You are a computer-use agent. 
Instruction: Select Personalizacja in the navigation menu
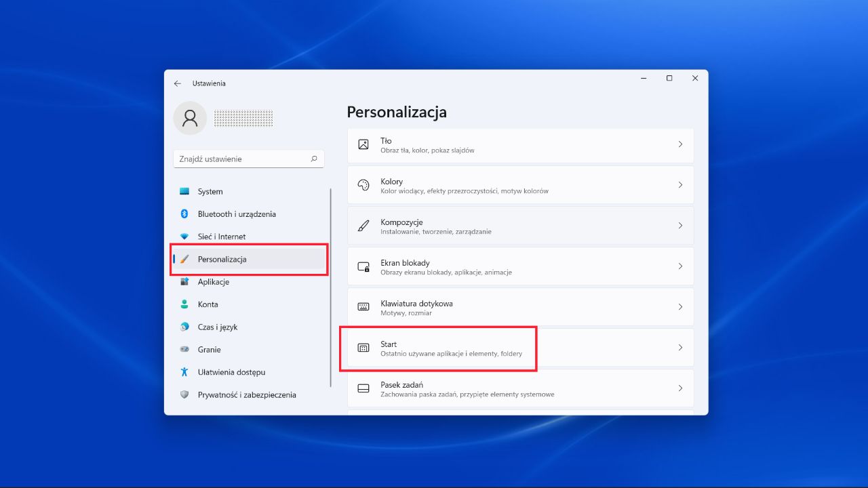[222, 259]
